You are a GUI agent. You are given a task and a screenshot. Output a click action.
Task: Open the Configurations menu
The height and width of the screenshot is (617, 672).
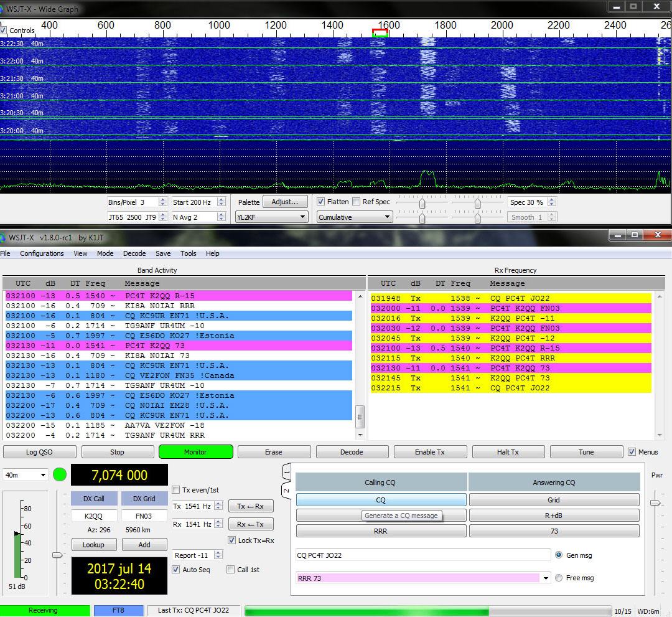(x=42, y=253)
